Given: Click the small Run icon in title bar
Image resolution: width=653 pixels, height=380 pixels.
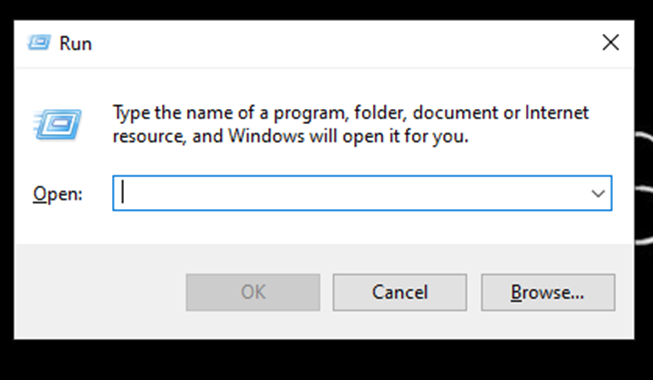Looking at the screenshot, I should click(x=39, y=42).
